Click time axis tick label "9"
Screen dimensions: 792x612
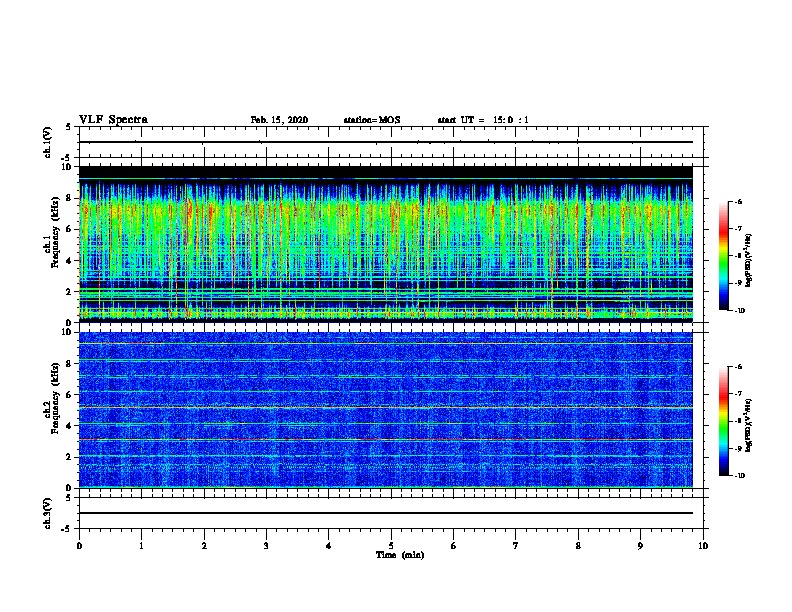tap(640, 545)
